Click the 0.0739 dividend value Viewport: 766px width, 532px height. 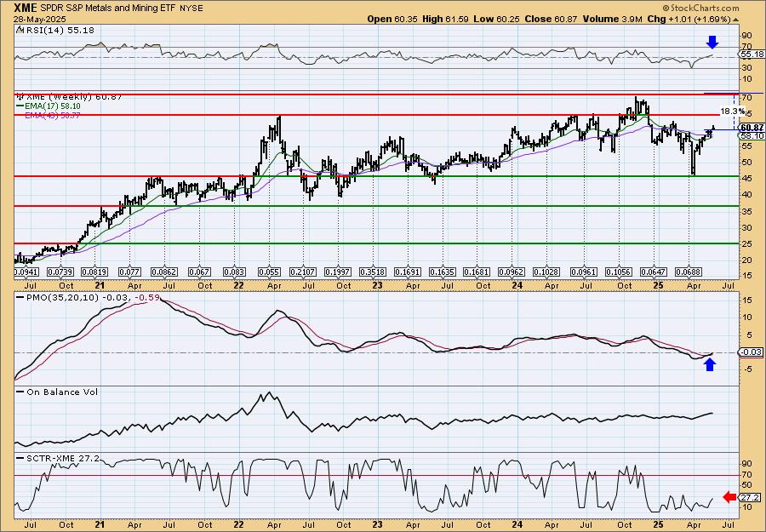[x=61, y=272]
